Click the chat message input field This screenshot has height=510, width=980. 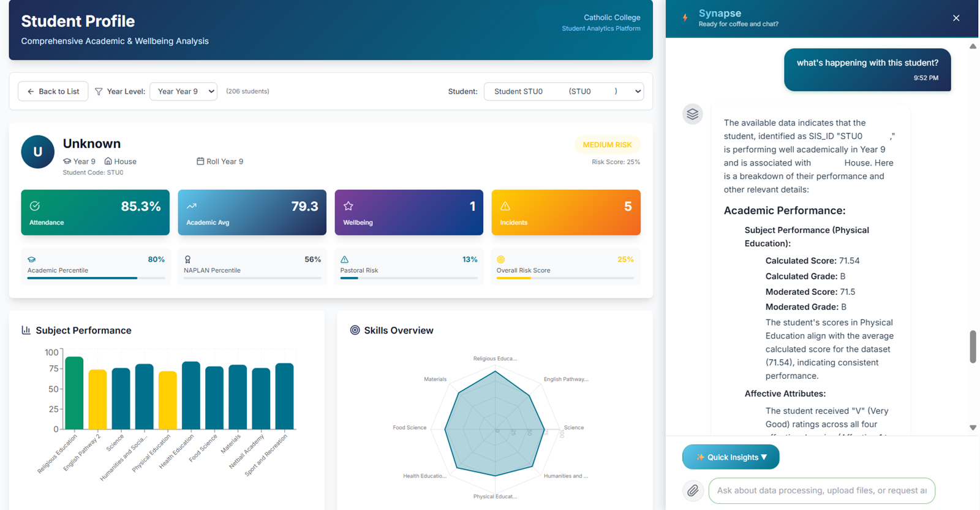tap(821, 490)
